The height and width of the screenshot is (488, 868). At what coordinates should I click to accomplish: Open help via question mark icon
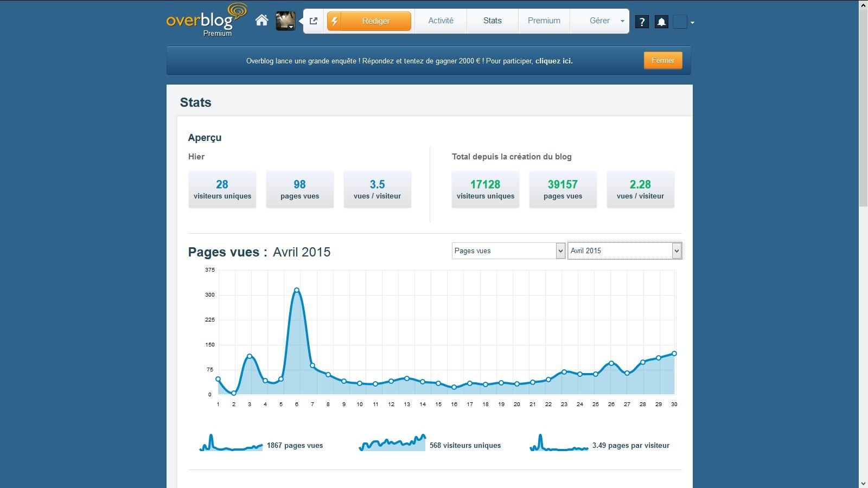coord(642,22)
